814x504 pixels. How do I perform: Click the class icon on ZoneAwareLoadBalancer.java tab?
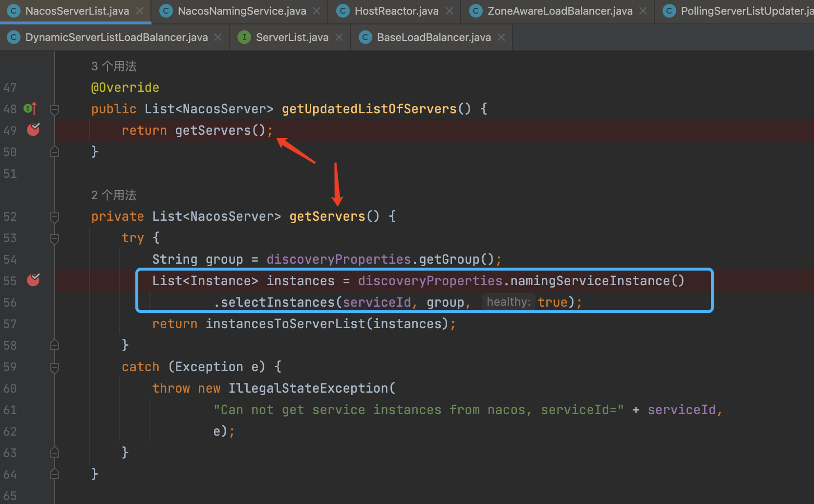pos(475,11)
